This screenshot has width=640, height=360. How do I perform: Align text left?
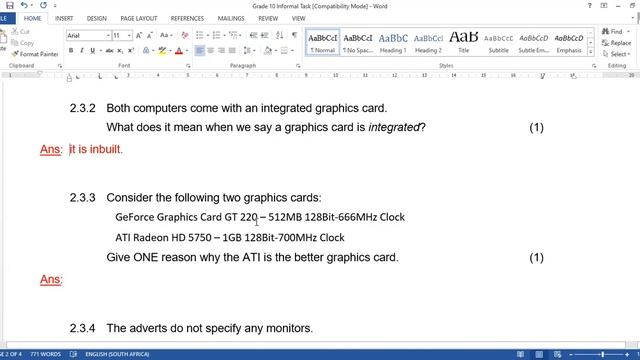pyautogui.click(x=200, y=51)
